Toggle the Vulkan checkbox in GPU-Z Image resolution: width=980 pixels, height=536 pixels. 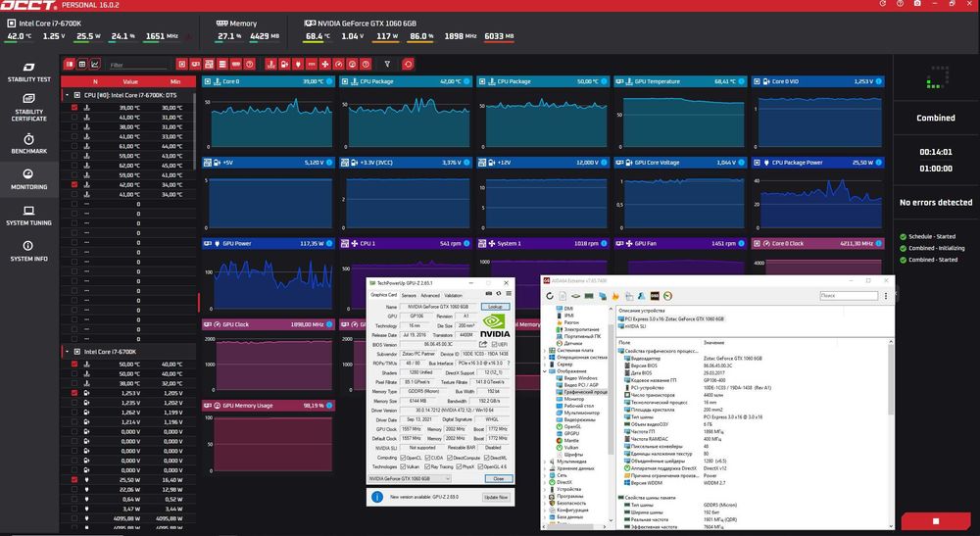point(403,466)
